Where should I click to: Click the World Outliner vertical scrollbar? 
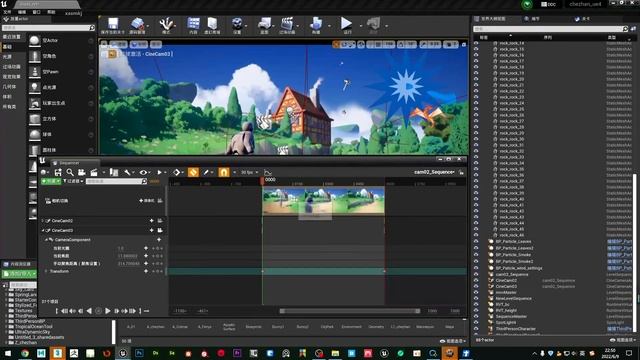point(634,253)
